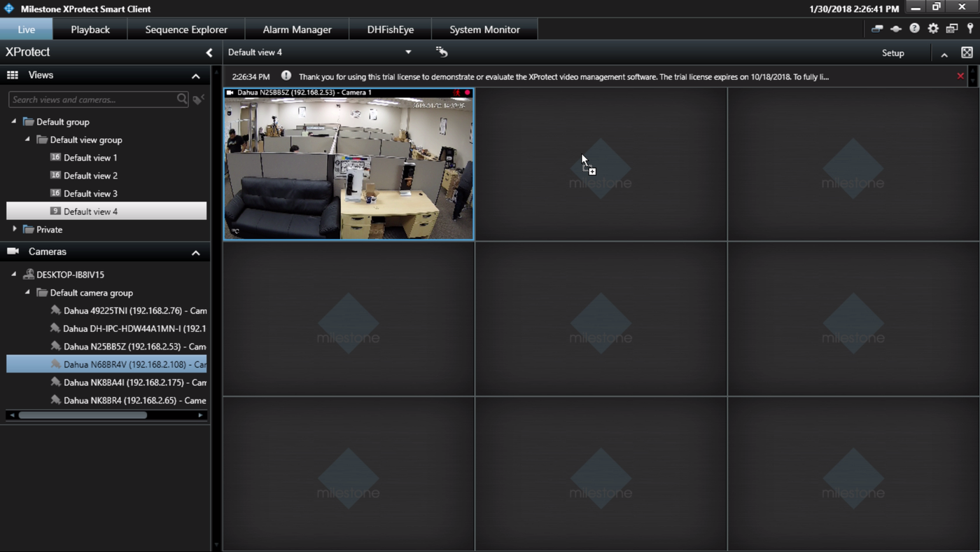
Task: Click the key-shaped icon in top toolbar
Action: click(x=970, y=29)
